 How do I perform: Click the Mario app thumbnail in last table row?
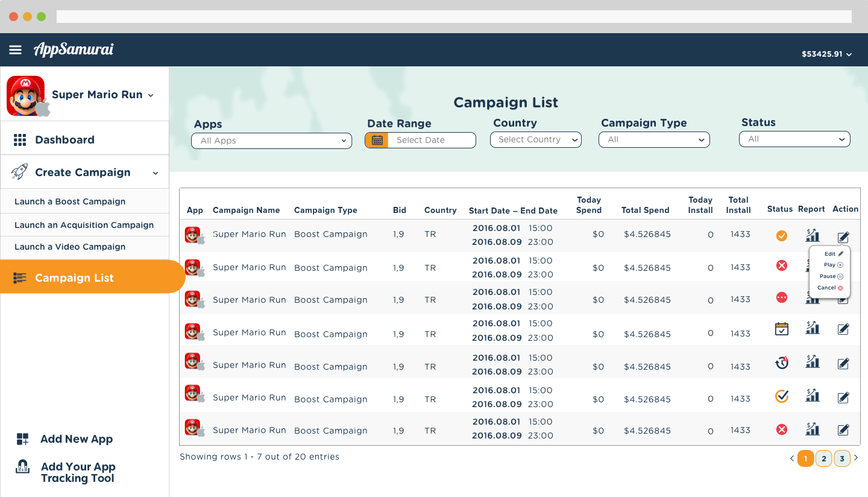click(194, 428)
